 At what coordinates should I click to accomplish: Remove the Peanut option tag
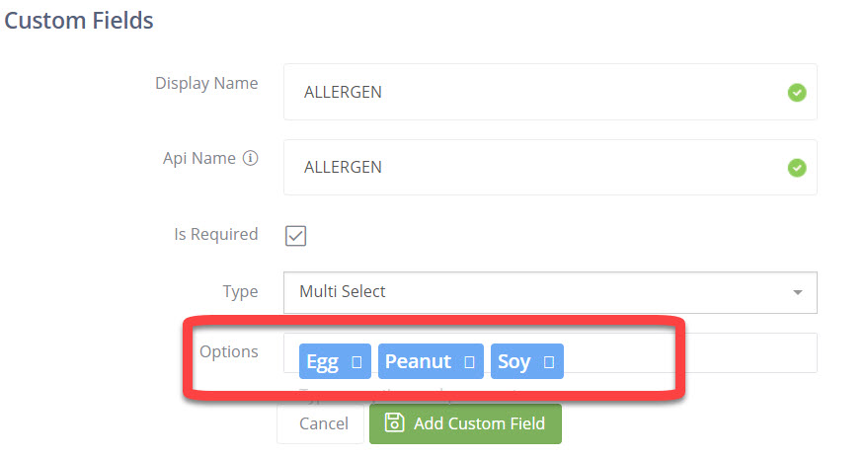pos(469,362)
